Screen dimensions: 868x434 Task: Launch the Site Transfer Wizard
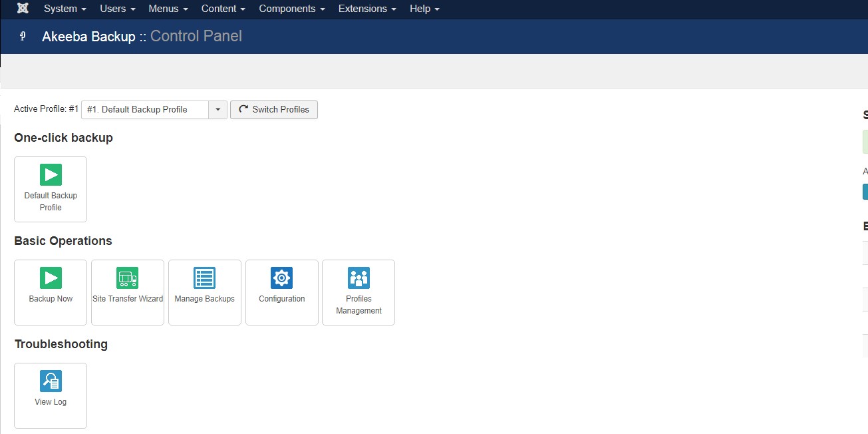click(x=127, y=292)
